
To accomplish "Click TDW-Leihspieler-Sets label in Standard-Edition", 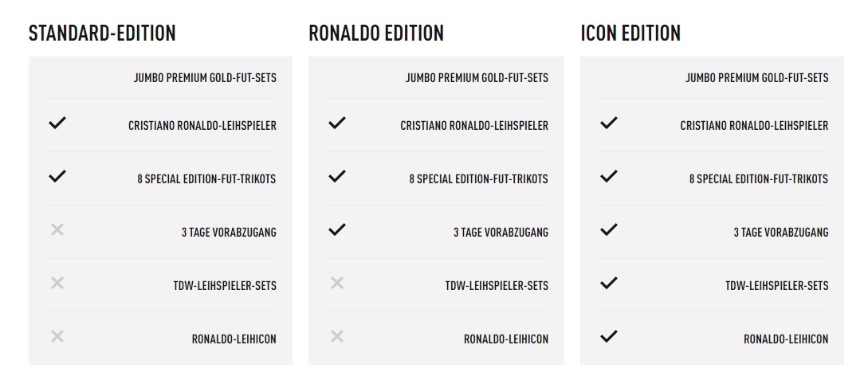I will (225, 286).
